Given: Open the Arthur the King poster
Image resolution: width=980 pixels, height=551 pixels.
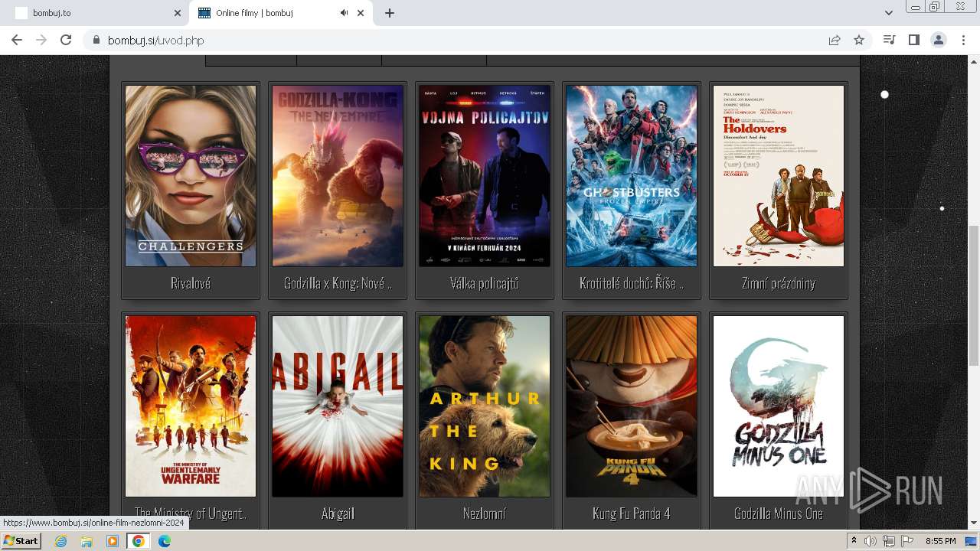Looking at the screenshot, I should click(485, 406).
